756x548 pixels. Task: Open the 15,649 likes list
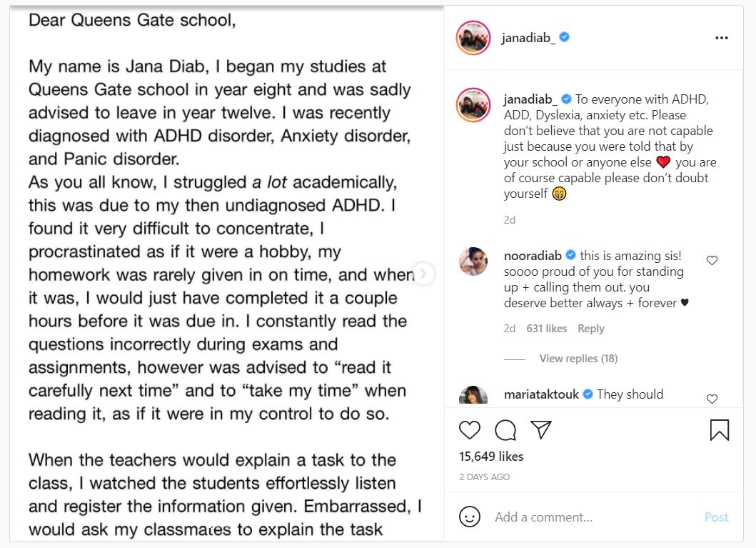click(x=491, y=456)
